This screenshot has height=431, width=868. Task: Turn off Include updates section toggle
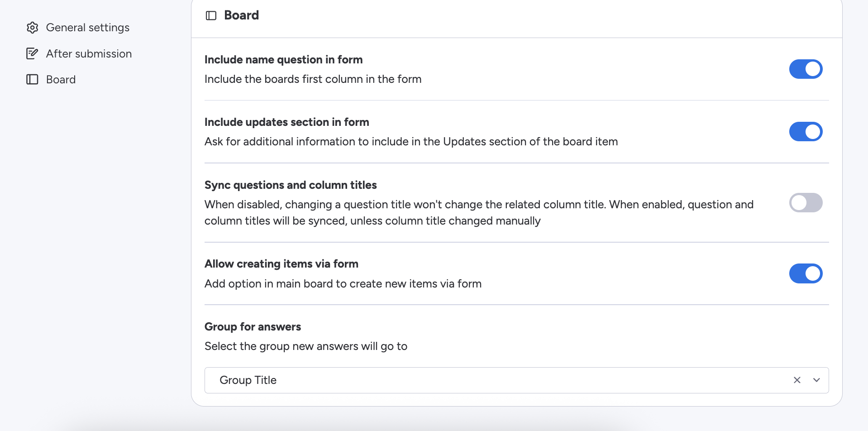click(806, 132)
